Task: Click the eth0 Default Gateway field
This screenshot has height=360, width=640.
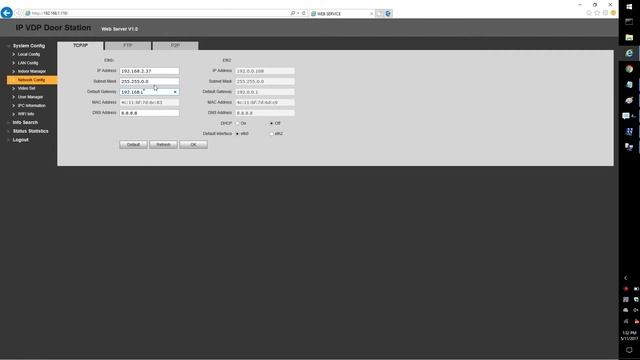Action: click(x=149, y=92)
